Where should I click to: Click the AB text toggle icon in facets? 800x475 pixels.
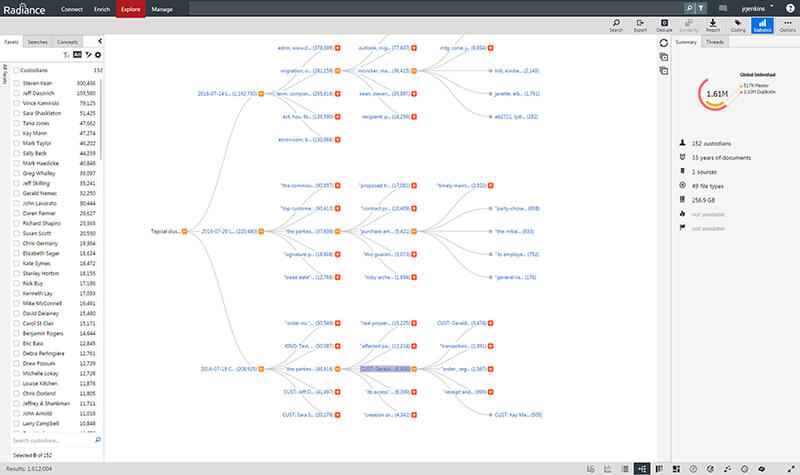pyautogui.click(x=77, y=55)
